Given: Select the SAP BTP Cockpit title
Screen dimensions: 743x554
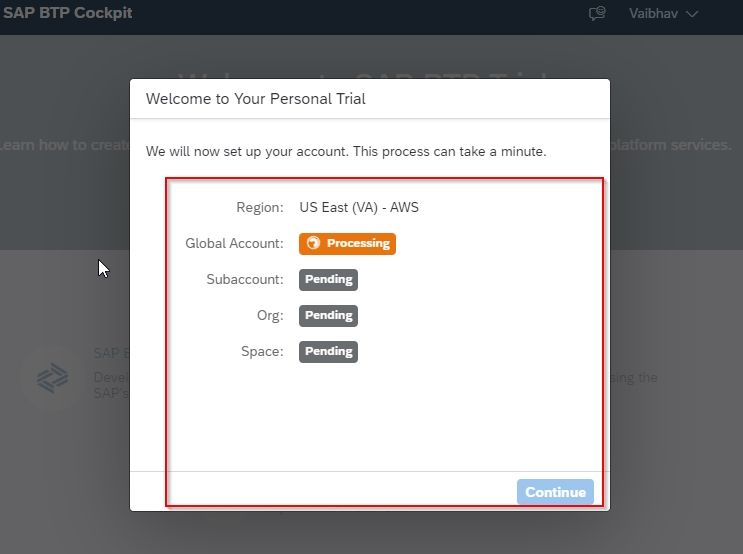Looking at the screenshot, I should pos(67,13).
